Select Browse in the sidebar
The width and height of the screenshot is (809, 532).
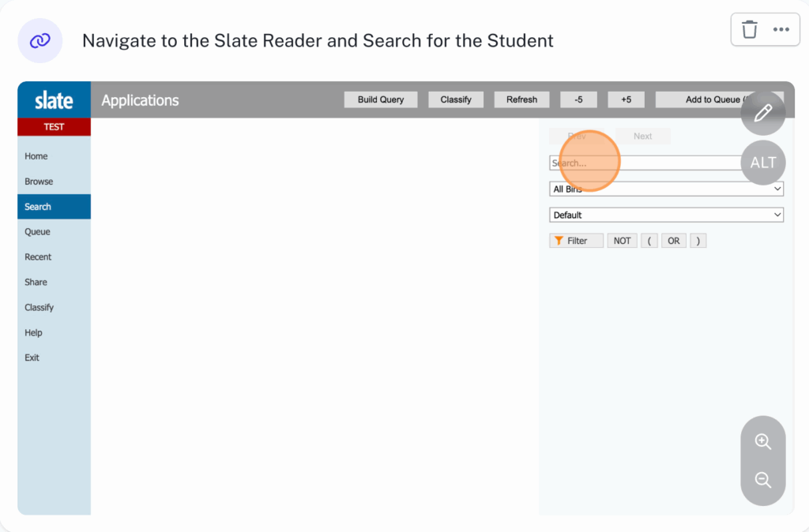tap(39, 182)
